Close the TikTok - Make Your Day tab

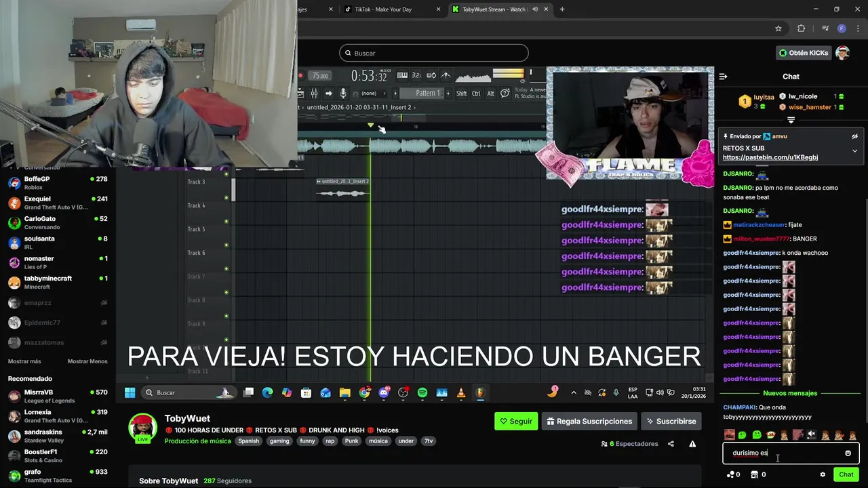pos(439,9)
